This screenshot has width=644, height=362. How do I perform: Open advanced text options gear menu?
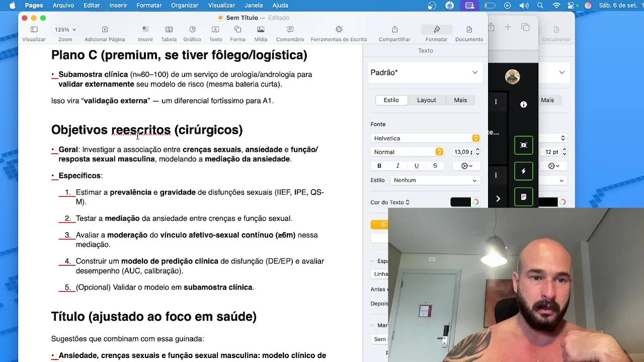(x=466, y=166)
